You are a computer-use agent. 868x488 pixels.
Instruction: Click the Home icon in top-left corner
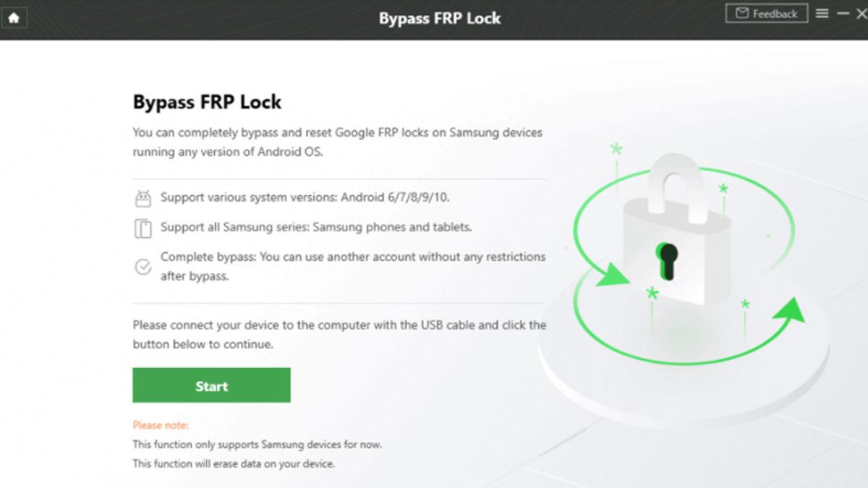coord(14,17)
